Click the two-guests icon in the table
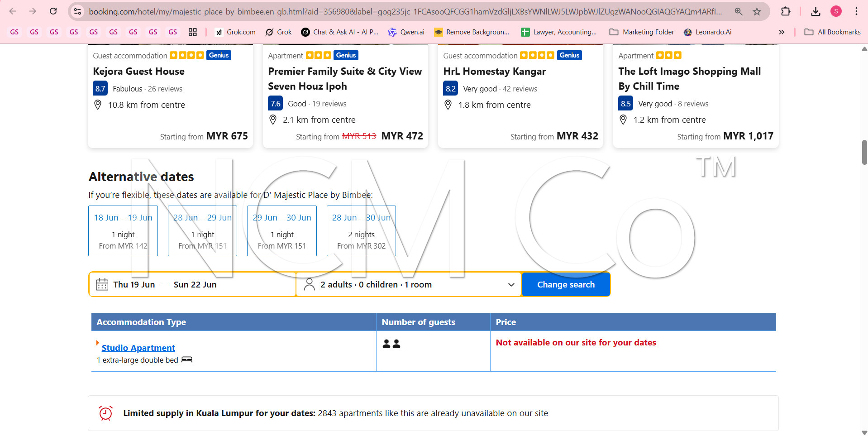The width and height of the screenshot is (868, 436). (x=391, y=344)
